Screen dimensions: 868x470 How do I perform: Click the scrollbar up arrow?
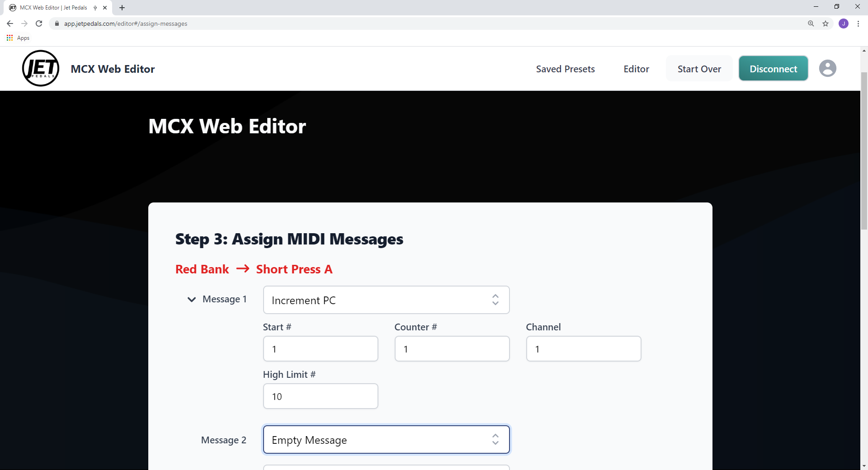(x=864, y=51)
